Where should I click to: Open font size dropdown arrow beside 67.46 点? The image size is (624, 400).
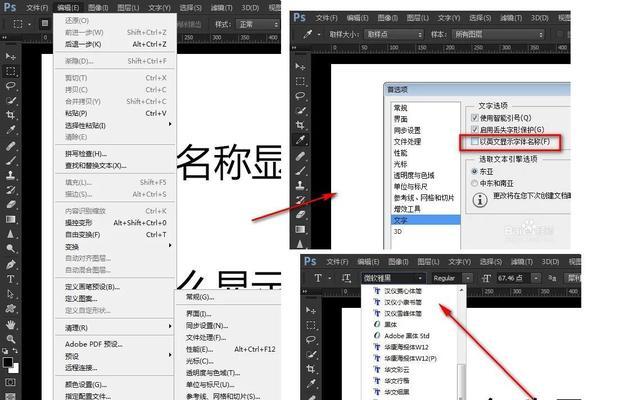536,278
